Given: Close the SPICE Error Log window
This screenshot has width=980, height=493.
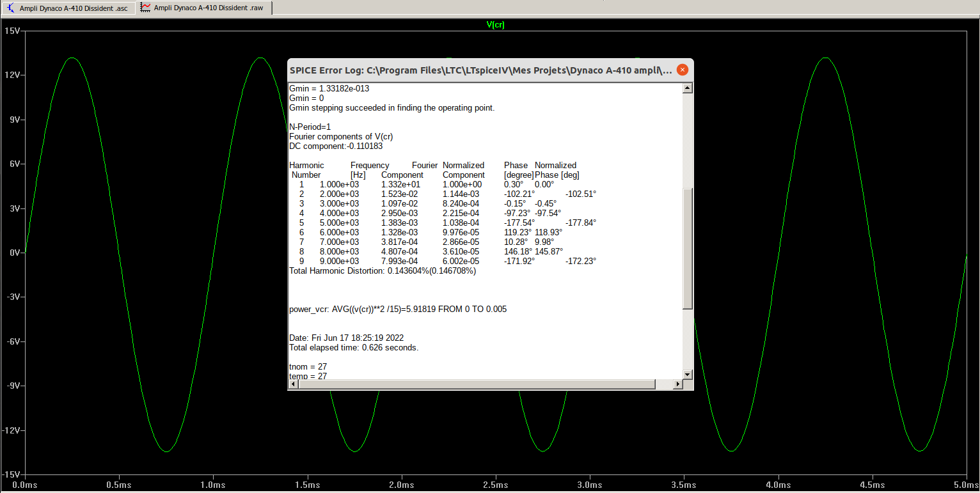Looking at the screenshot, I should click(x=683, y=70).
